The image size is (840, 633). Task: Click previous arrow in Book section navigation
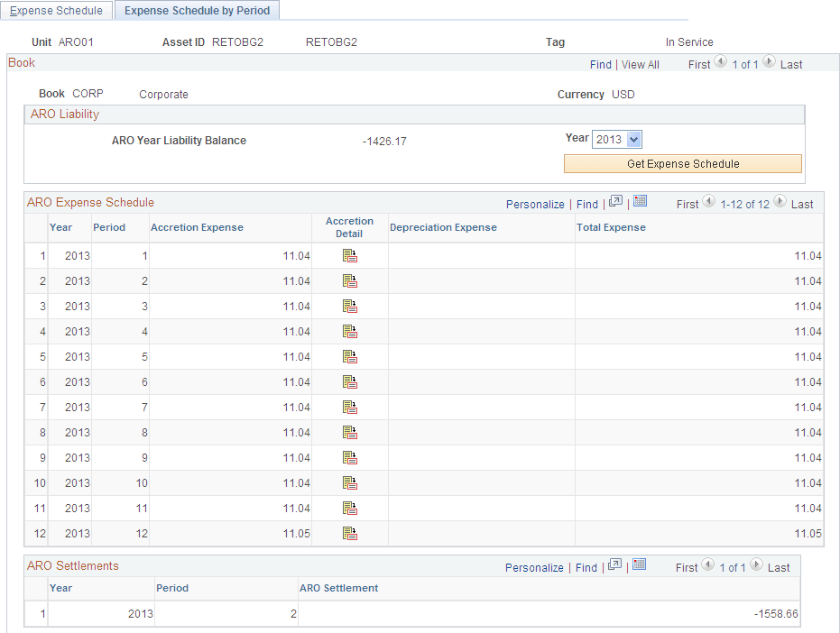[719, 63]
